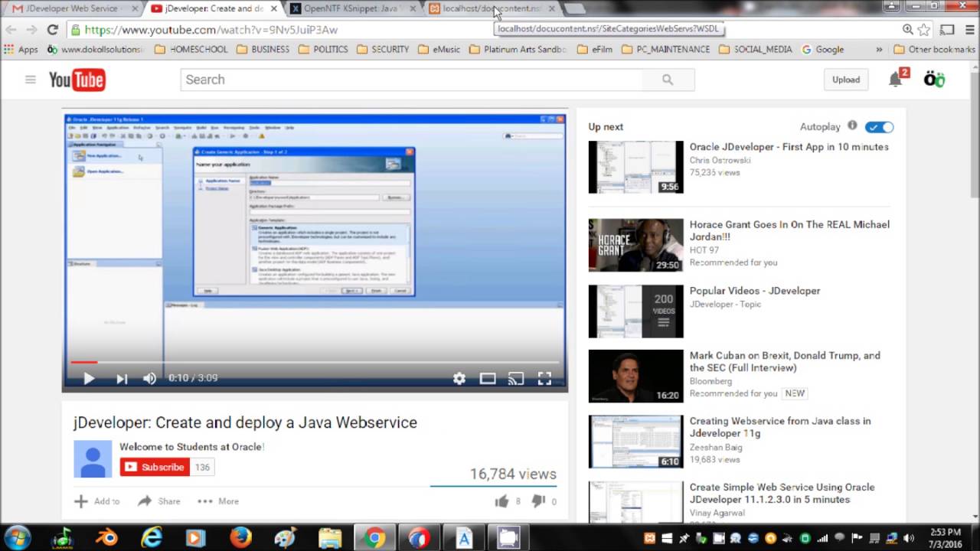Screen dimensions: 980x551
Task: Open HOMESCHOOL bookmarks folder
Action: pyautogui.click(x=191, y=49)
